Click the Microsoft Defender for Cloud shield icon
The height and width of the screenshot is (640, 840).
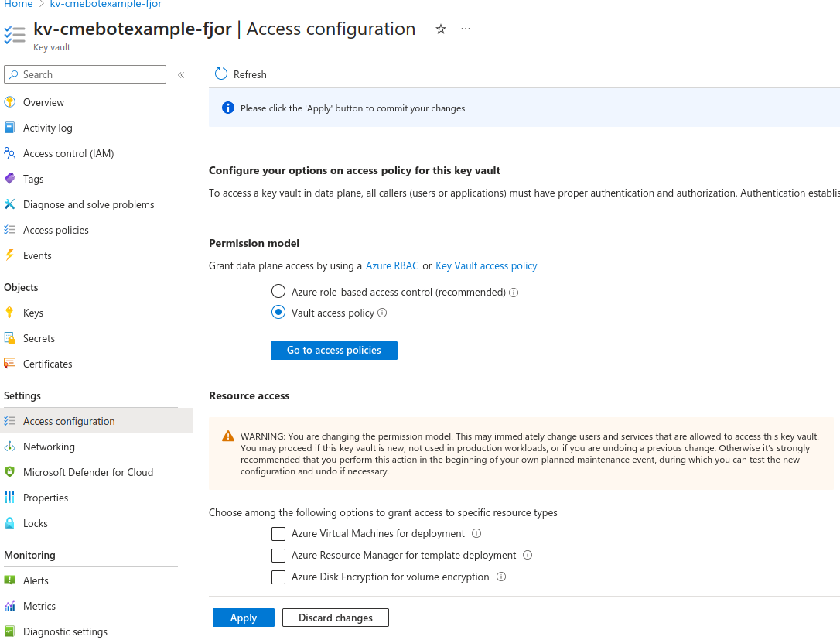[x=9, y=472]
